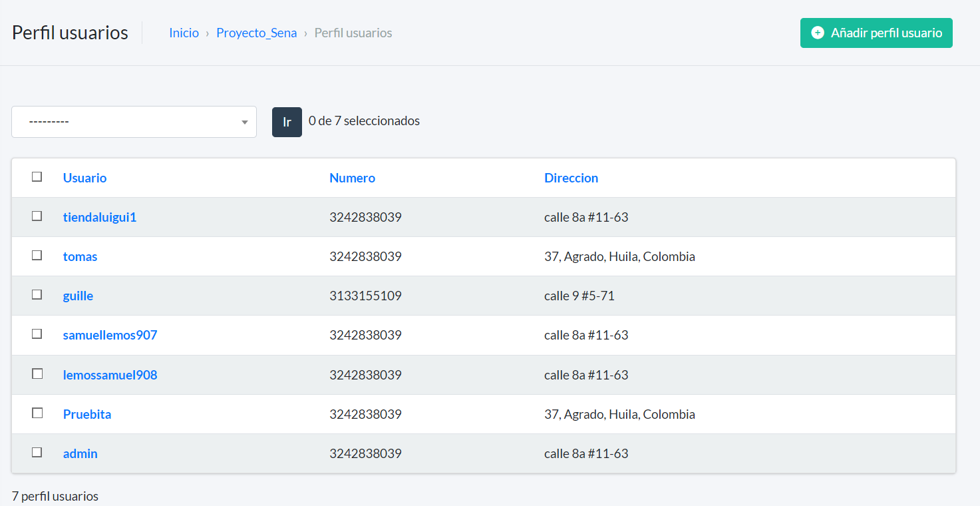Viewport: 980px width, 506px height.
Task: Open the action dropdown selector
Action: click(133, 122)
